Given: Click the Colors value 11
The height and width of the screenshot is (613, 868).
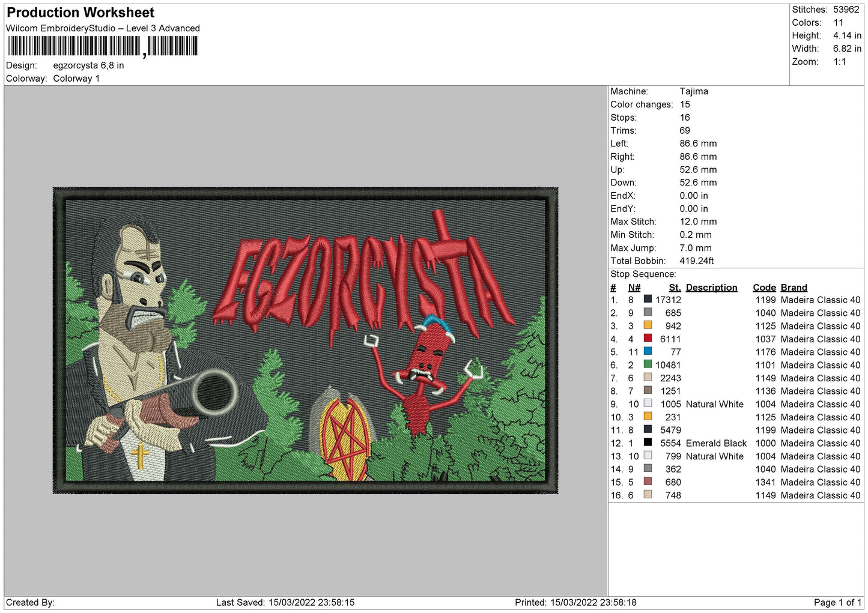Looking at the screenshot, I should tap(839, 23).
